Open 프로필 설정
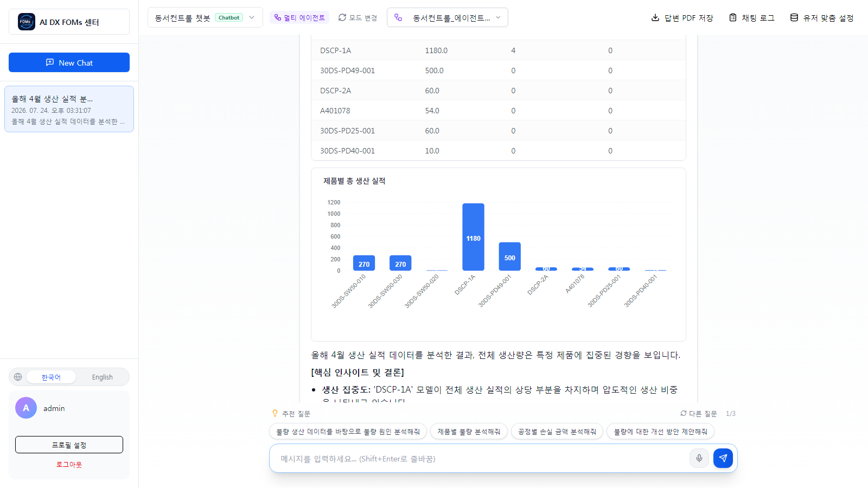The width and height of the screenshot is (868, 488). coord(69,445)
